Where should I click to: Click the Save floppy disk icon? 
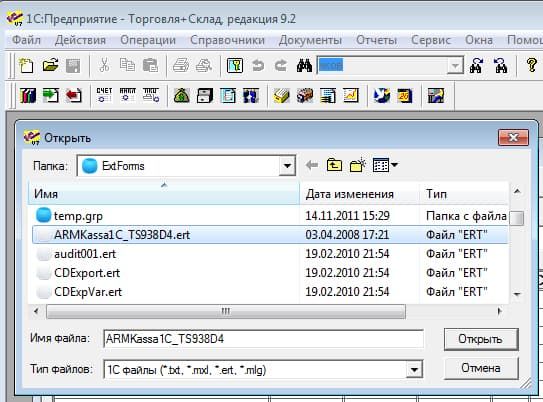click(73, 65)
